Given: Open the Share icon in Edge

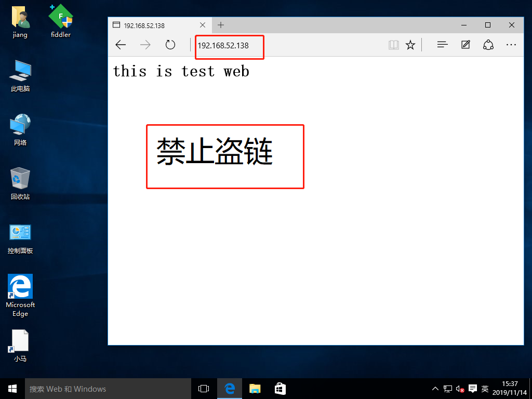Looking at the screenshot, I should (x=488, y=45).
